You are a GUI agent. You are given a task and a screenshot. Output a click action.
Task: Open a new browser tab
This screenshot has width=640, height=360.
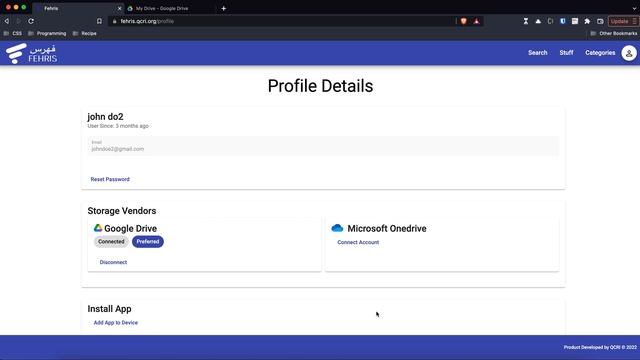click(223, 8)
